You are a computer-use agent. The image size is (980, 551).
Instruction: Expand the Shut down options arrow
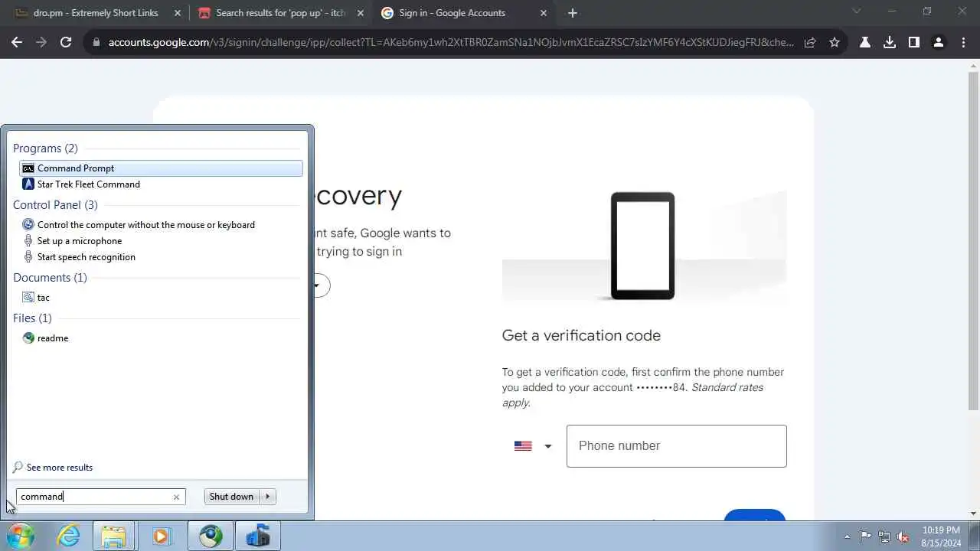point(268,497)
